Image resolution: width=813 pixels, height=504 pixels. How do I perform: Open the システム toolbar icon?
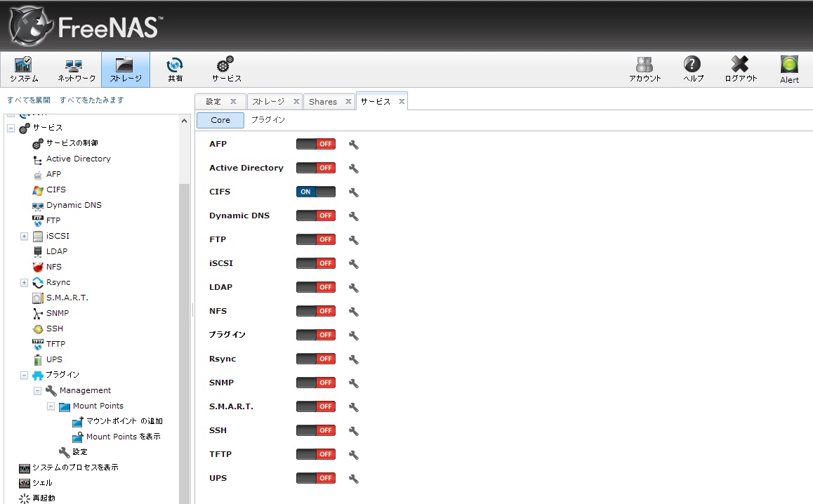tap(24, 69)
